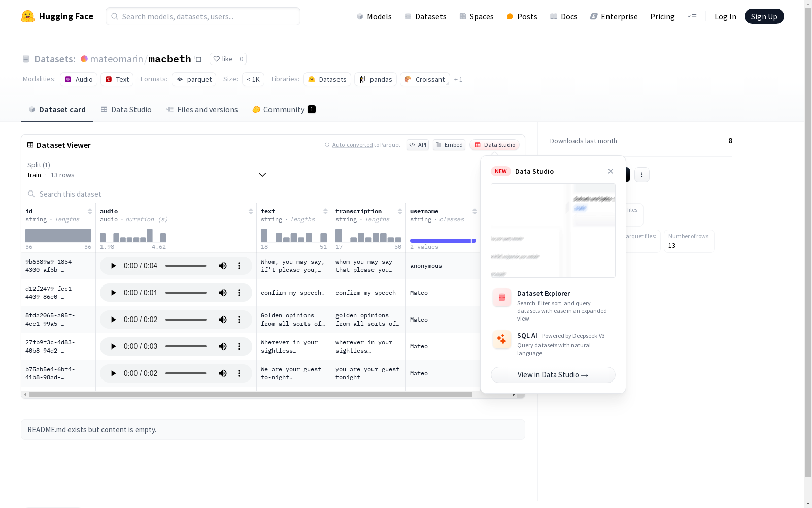This screenshot has width=812, height=508.
Task: Open Enterprise in the top navigation
Action: coord(614,16)
